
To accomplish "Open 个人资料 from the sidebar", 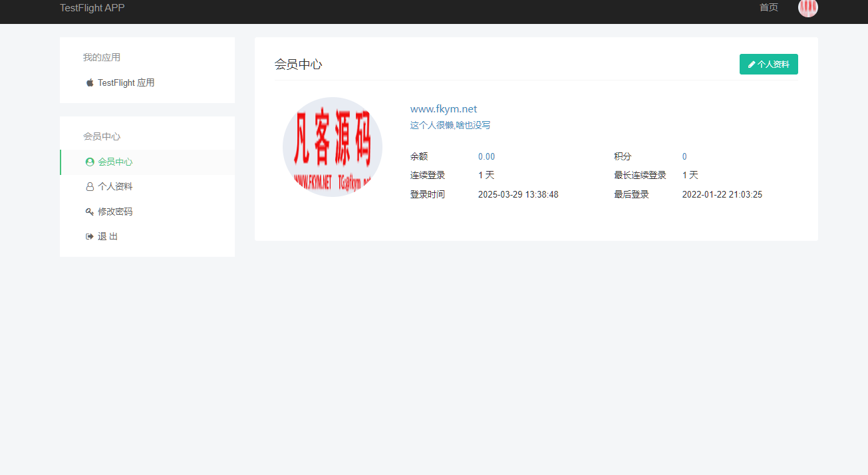I will click(147, 187).
